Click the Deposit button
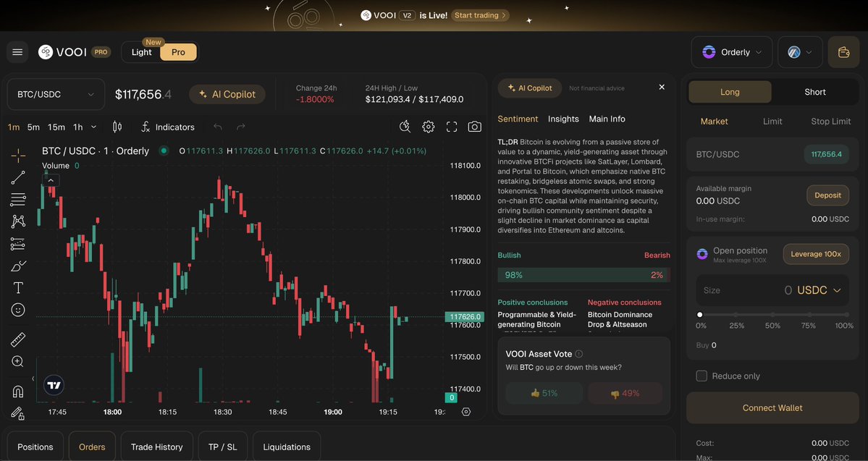The height and width of the screenshot is (461, 868). click(x=827, y=195)
